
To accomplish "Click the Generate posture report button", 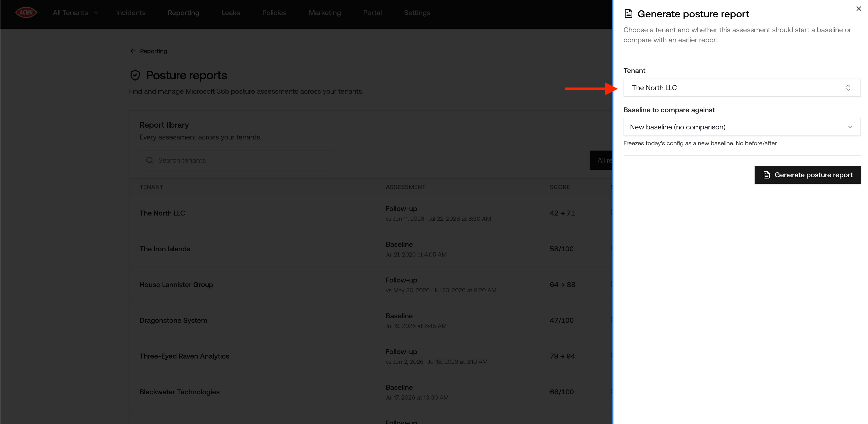I will [x=807, y=175].
